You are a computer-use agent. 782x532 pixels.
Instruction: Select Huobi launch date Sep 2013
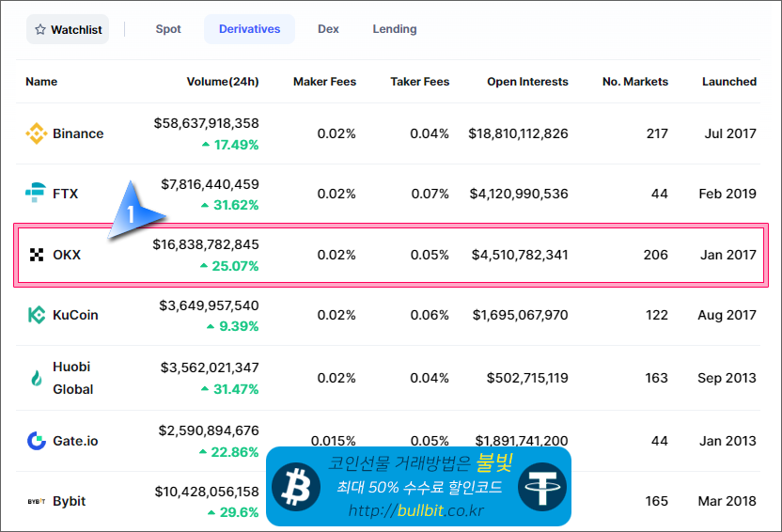point(727,378)
